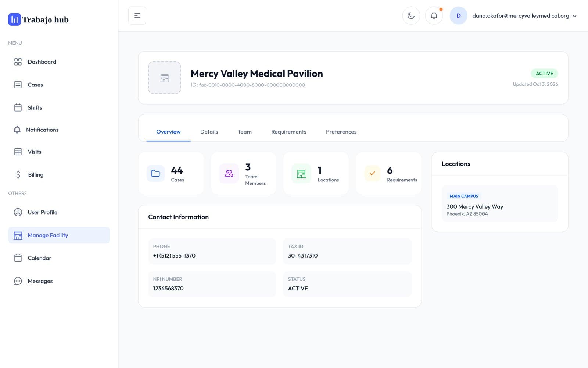
Task: Open Dashboard via its grid icon
Action: pyautogui.click(x=18, y=62)
